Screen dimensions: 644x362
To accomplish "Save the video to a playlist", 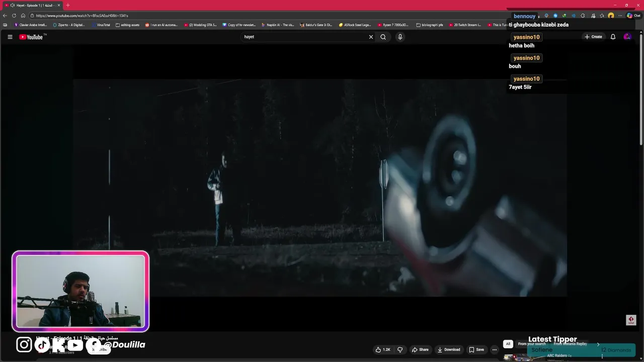I will [x=476, y=349].
